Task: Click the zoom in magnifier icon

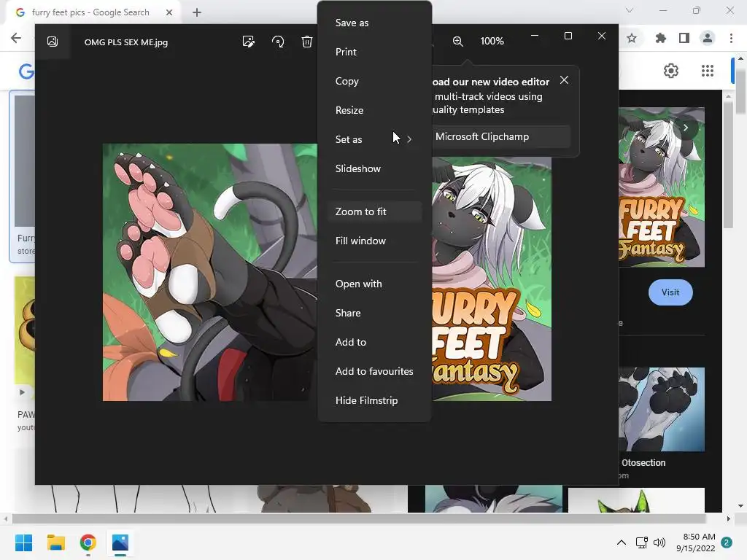Action: coord(457,42)
